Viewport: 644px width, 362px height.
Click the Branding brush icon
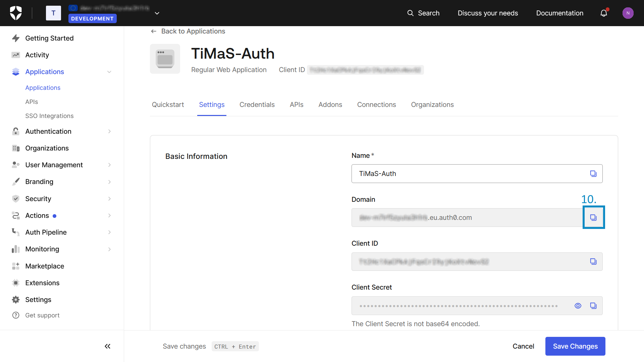point(16,182)
